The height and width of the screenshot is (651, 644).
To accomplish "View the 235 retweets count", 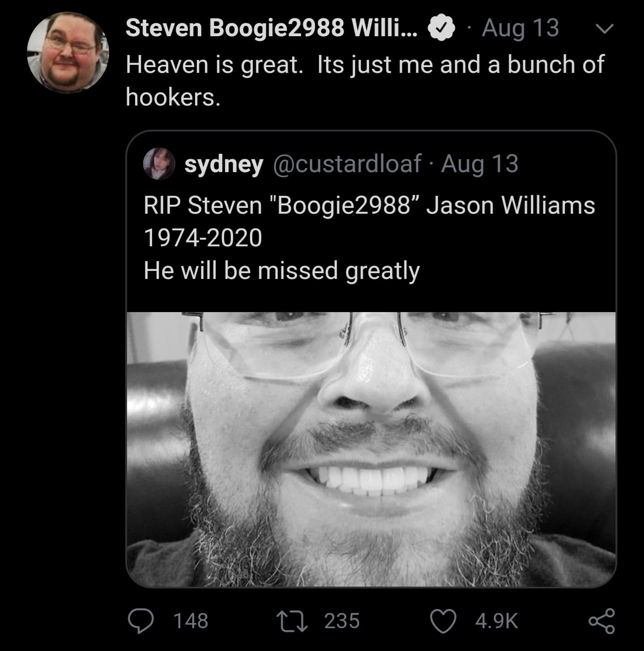I will coord(342,621).
